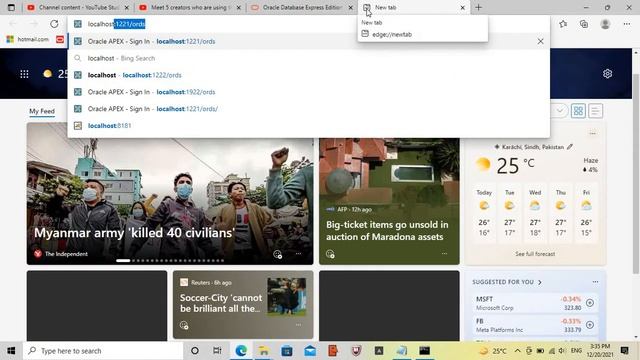Image resolution: width=640 pixels, height=360 pixels.
Task: Open Cortana circle icon in taskbar
Action: (x=195, y=351)
